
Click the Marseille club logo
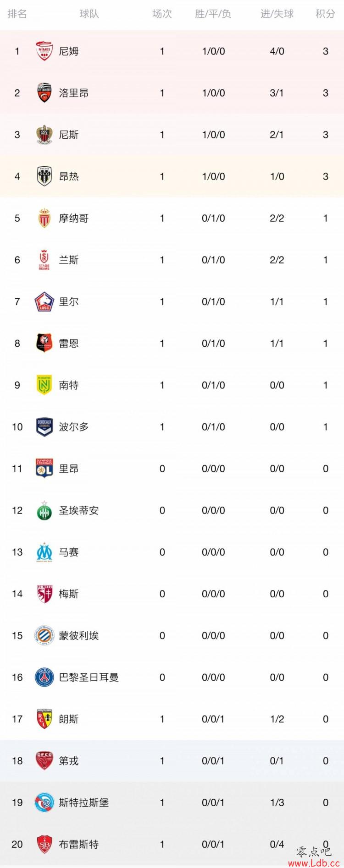(44, 552)
